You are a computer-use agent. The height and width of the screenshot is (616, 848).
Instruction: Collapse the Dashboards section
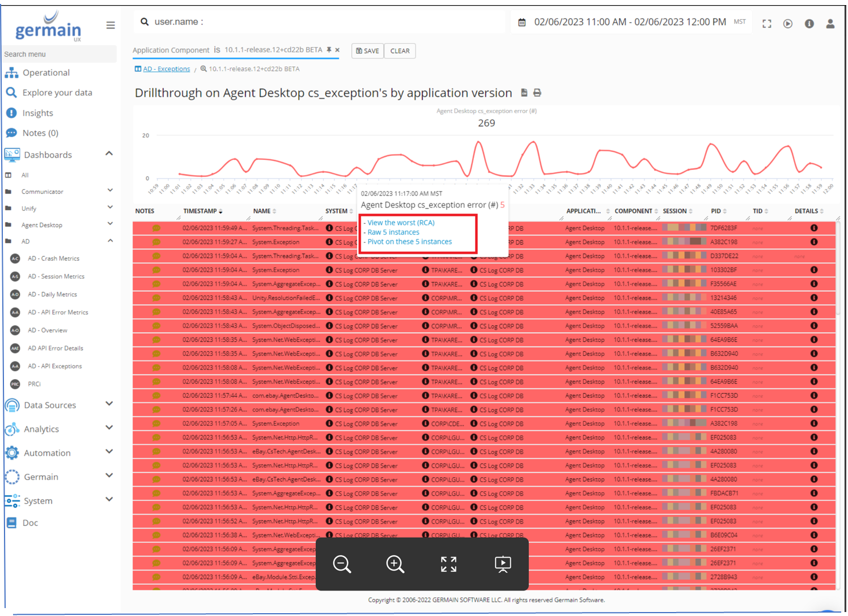point(109,154)
